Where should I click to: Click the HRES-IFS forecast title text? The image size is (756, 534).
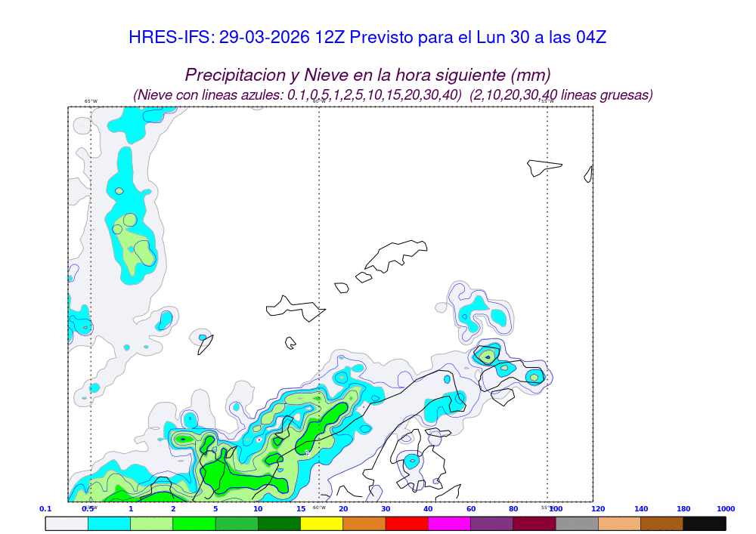tap(367, 37)
